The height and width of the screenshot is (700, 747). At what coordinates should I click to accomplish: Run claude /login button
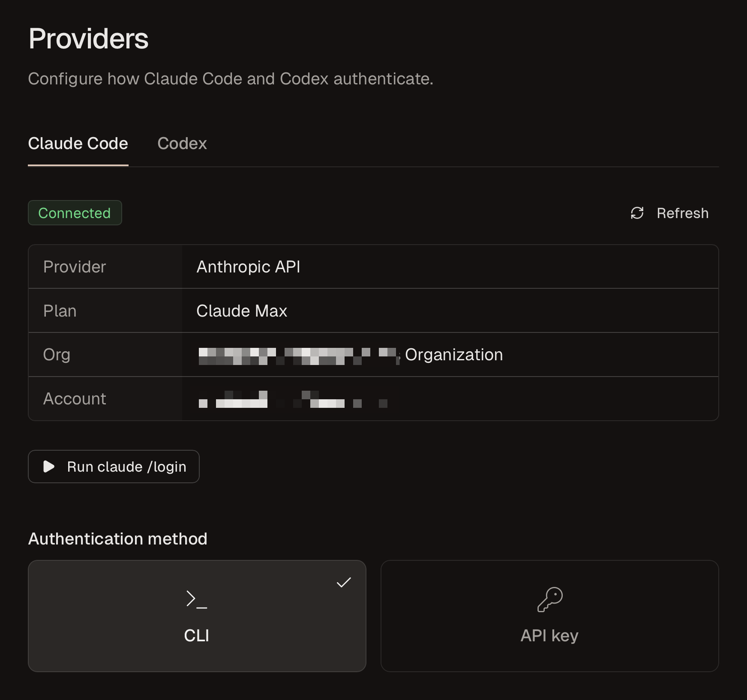114,467
